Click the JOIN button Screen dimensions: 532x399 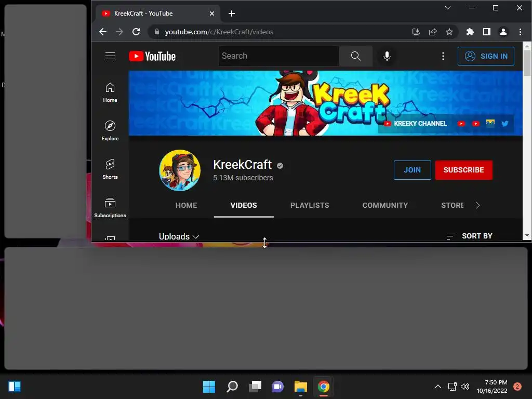[412, 170]
